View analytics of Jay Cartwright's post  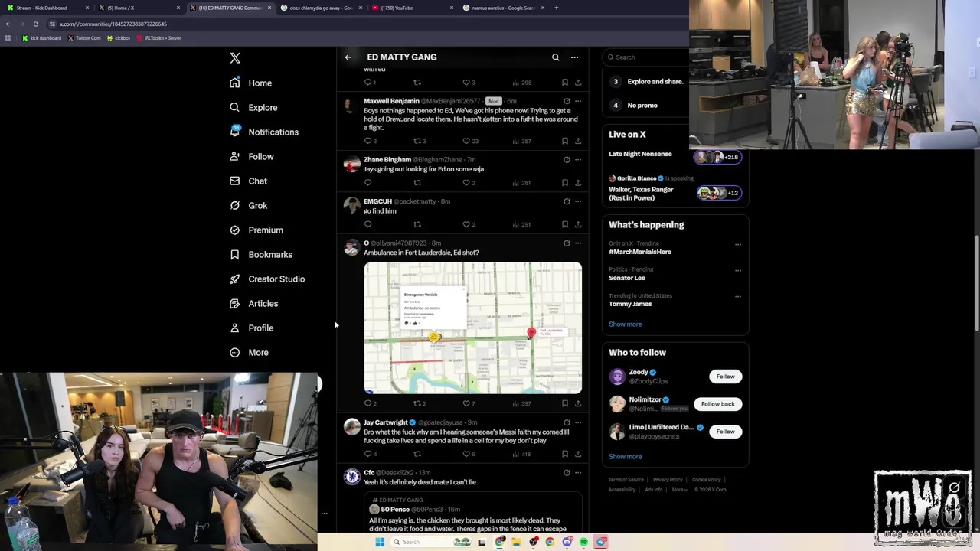521,454
